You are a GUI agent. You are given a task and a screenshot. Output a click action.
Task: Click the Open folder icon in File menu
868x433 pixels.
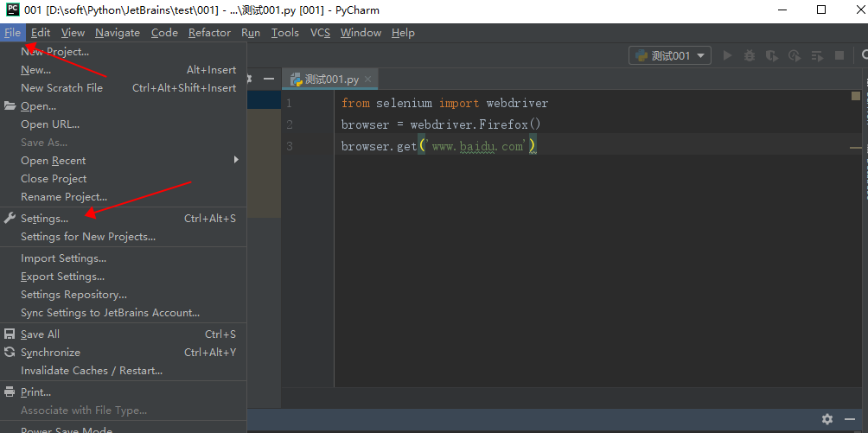click(x=10, y=105)
